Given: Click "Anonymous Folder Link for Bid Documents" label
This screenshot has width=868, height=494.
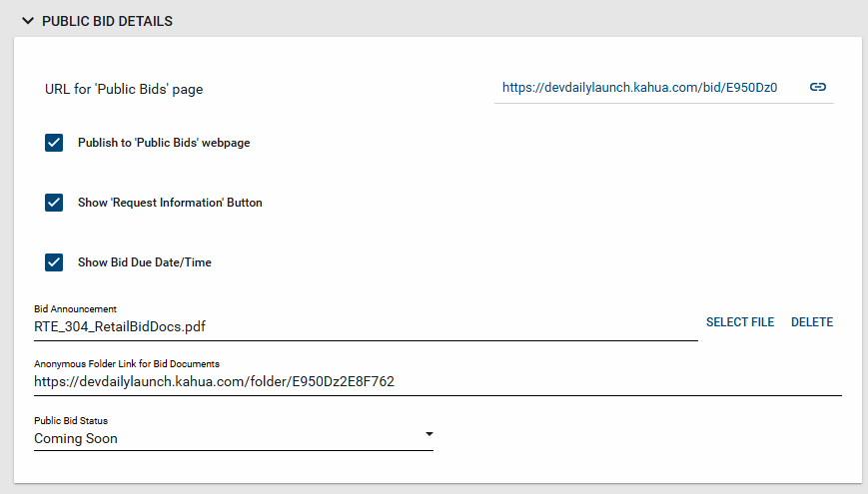Looking at the screenshot, I should (x=127, y=364).
